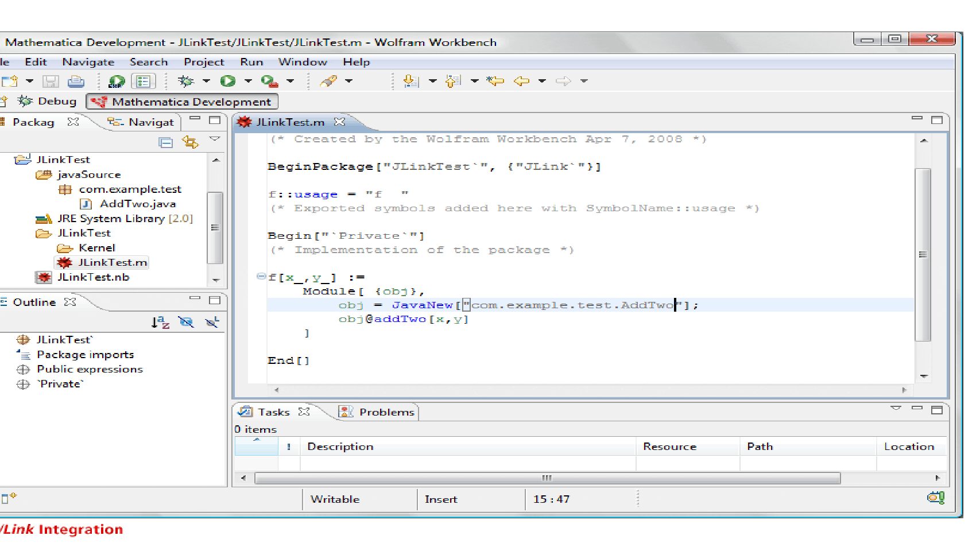Click the Package tree vertical scrollbar thumb
The width and height of the screenshot is (980, 551).
(x=215, y=227)
